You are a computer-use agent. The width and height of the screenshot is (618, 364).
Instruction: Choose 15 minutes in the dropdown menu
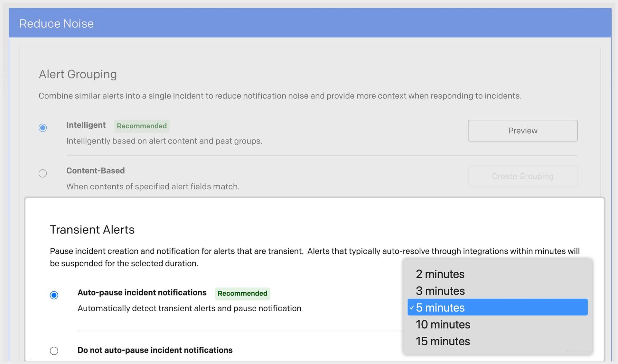[443, 341]
